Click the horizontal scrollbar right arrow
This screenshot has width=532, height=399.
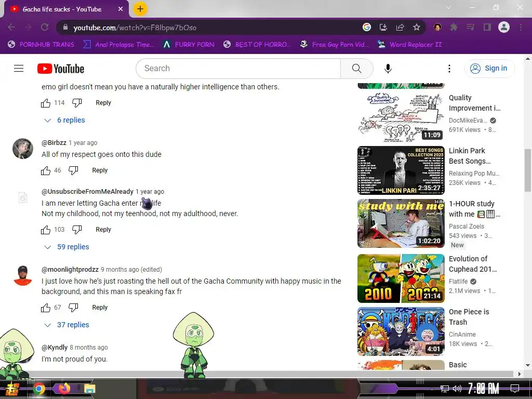(x=520, y=374)
